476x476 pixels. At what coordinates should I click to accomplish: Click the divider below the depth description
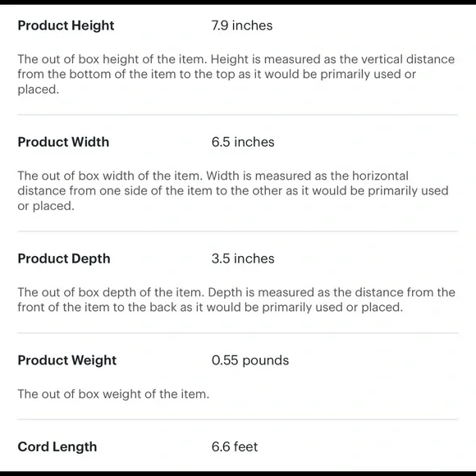pos(238,333)
